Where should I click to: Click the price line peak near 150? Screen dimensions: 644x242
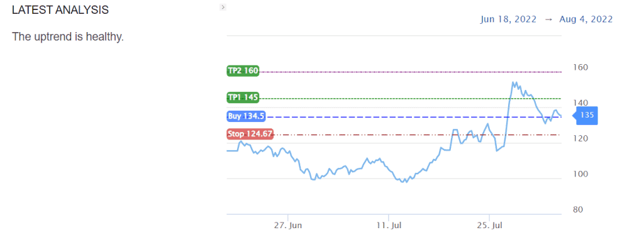pos(513,83)
